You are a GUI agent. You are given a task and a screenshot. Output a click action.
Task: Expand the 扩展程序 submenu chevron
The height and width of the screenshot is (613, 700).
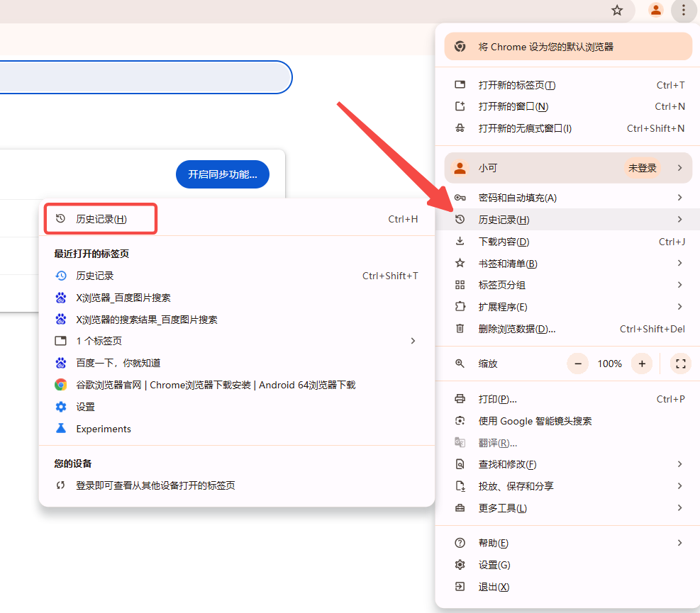coord(679,306)
